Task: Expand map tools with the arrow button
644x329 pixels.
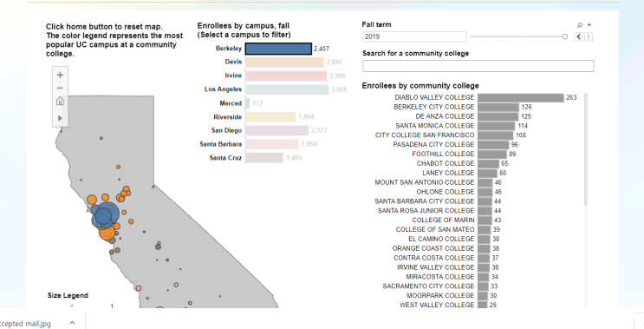Action: coord(60,118)
